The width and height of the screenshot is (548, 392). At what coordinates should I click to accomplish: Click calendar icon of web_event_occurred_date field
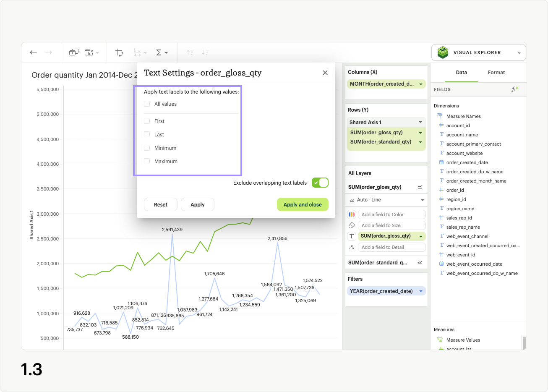[441, 264]
